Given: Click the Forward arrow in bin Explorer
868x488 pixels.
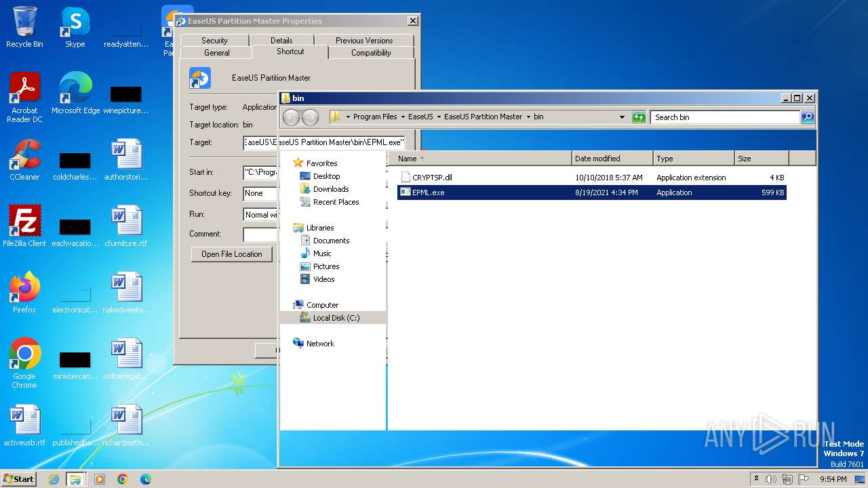Looking at the screenshot, I should pos(310,117).
